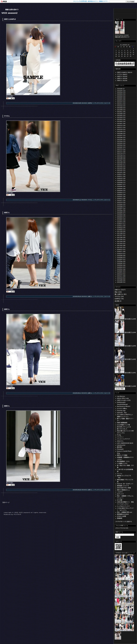Viewport: 137px width, 644px height.
Task: Open recent article お姉さん (05/26)
Action: click(122, 81)
